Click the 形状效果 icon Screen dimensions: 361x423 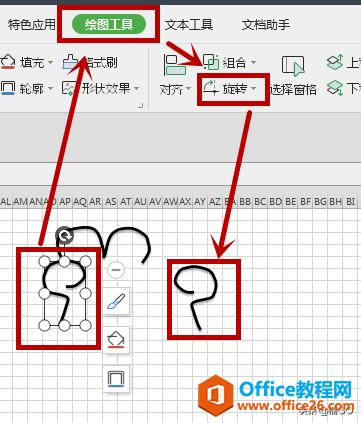tap(69, 88)
